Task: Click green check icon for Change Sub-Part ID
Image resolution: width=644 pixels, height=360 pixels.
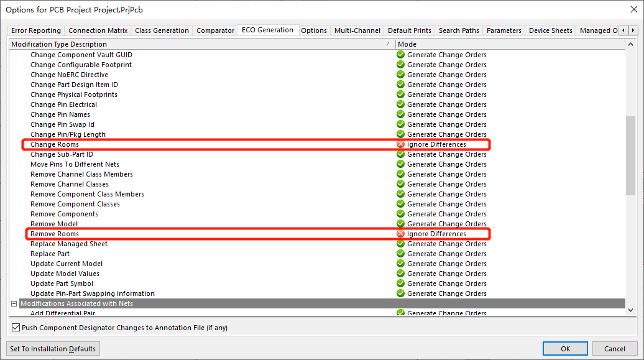Action: point(400,154)
